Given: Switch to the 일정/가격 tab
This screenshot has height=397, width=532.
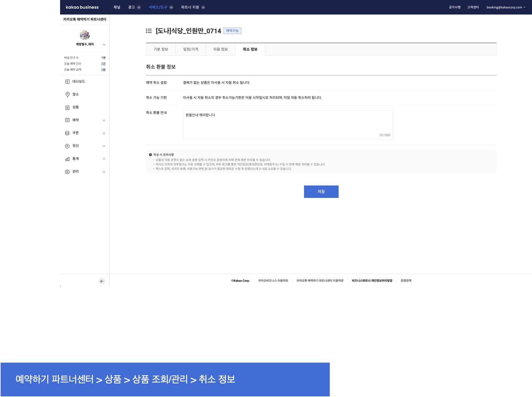Looking at the screenshot, I should point(190,49).
